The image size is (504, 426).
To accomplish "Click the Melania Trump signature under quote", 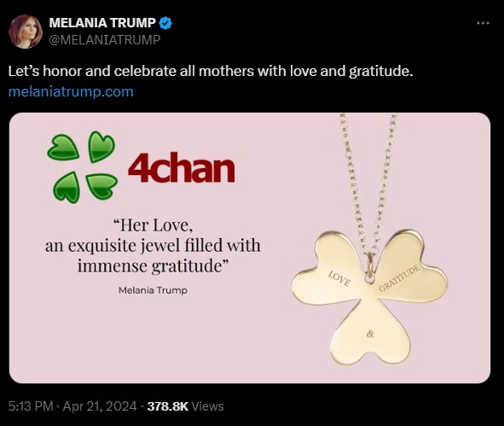I will 153,290.
